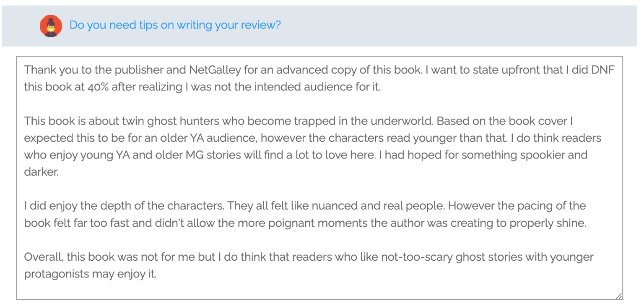Place cursor before 'Overall, this book'

coord(25,257)
